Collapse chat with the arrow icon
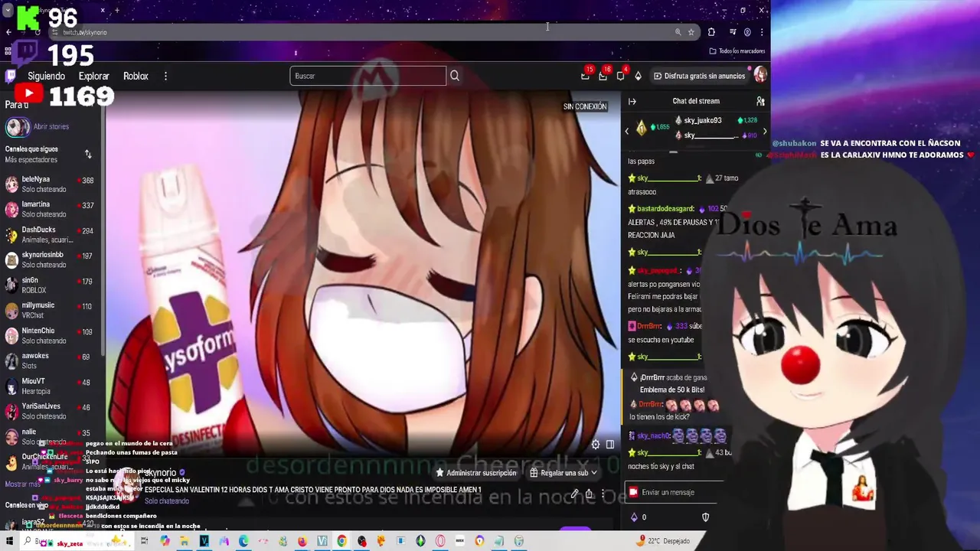This screenshot has width=980, height=551. pos(632,101)
